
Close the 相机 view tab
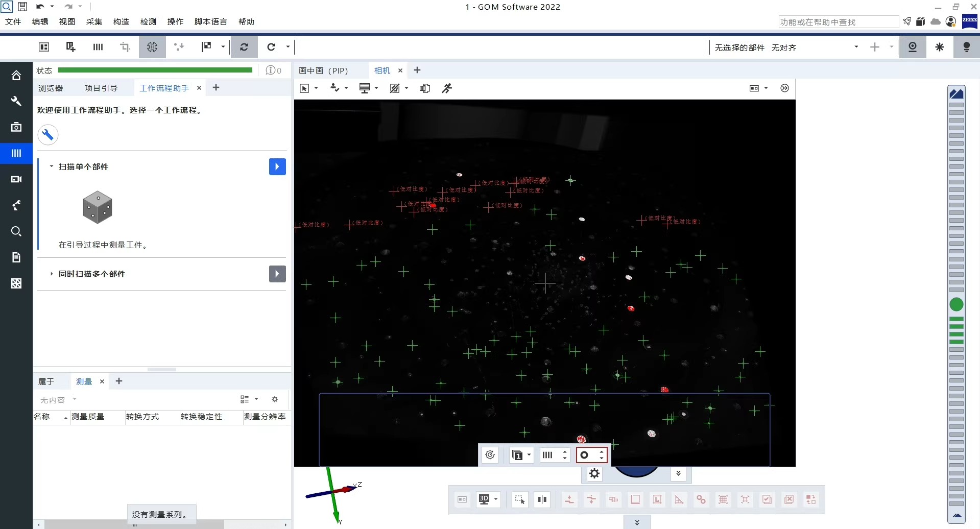point(400,70)
